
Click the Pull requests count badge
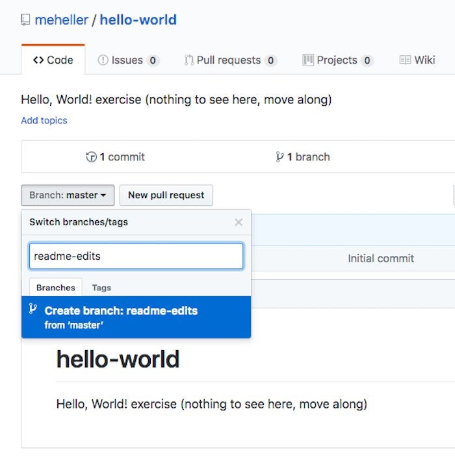(270, 60)
